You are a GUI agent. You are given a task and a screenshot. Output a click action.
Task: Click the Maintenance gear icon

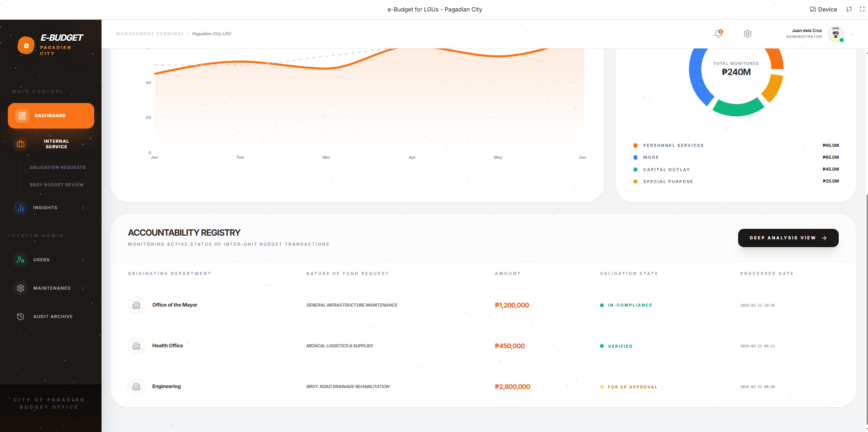21,288
